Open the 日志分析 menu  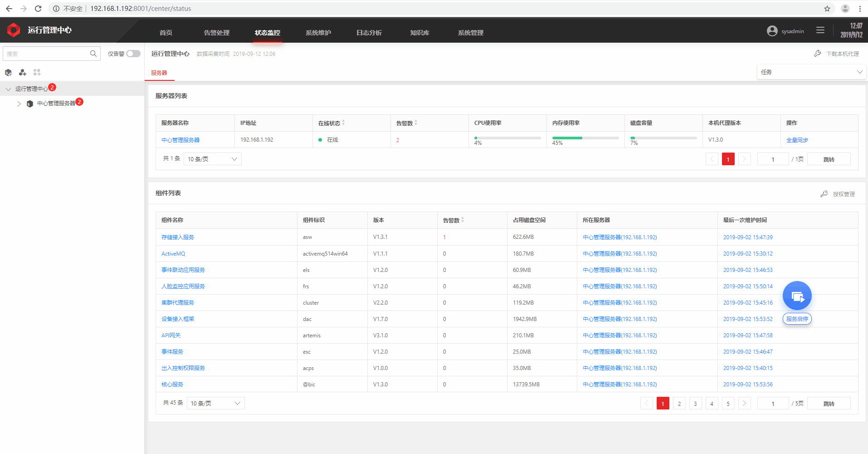click(369, 33)
